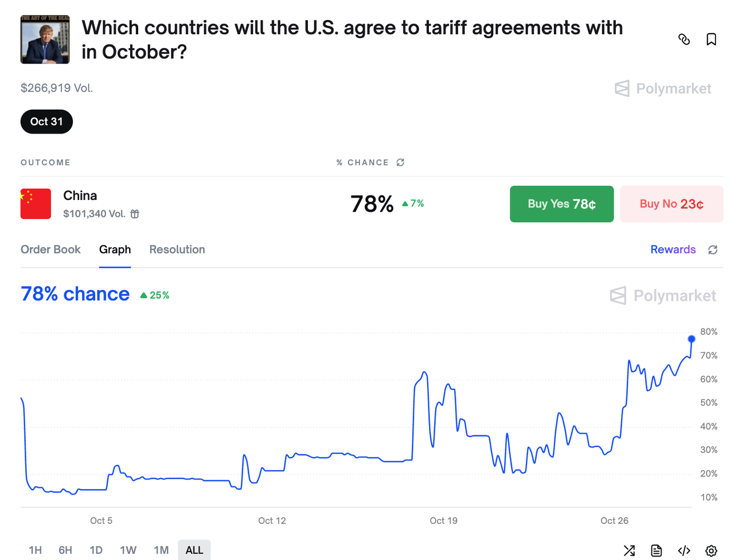Switch chart to 1M range
Viewport: 734px width, 560px height.
(x=161, y=550)
